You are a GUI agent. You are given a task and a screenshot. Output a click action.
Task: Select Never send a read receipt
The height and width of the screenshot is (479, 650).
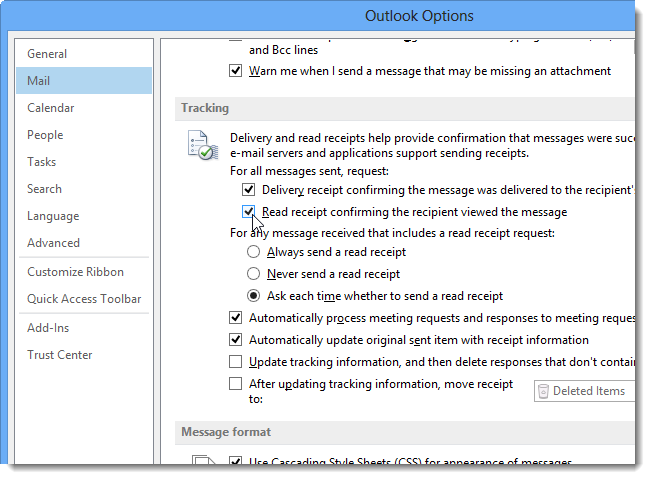click(253, 274)
